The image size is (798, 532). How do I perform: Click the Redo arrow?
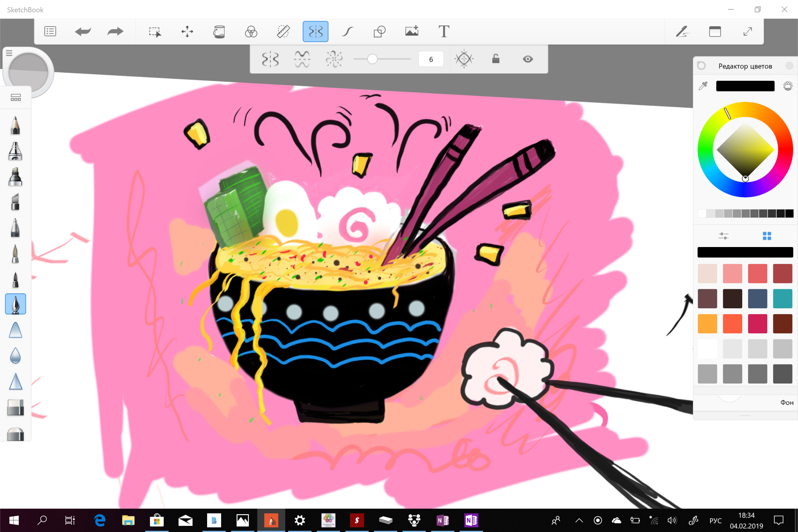click(x=115, y=31)
